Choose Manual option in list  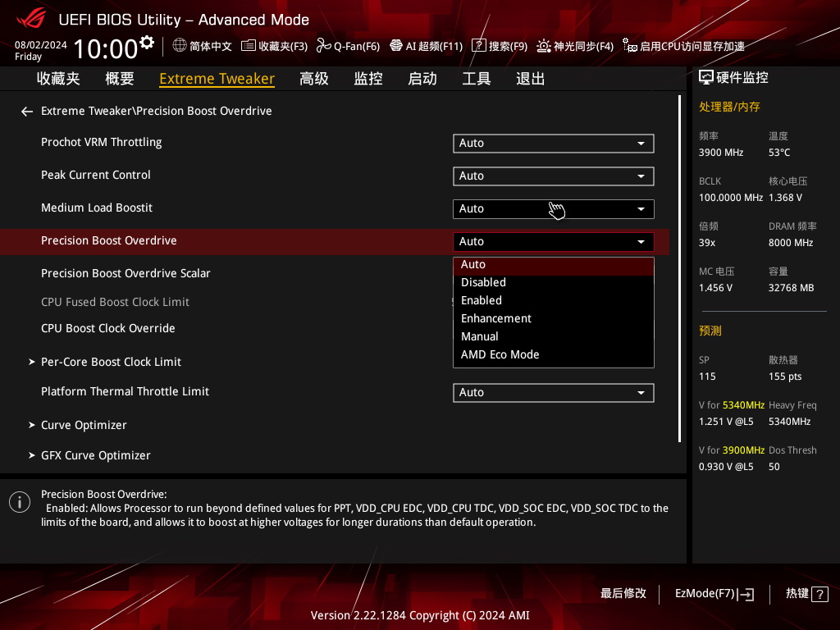(x=554, y=336)
